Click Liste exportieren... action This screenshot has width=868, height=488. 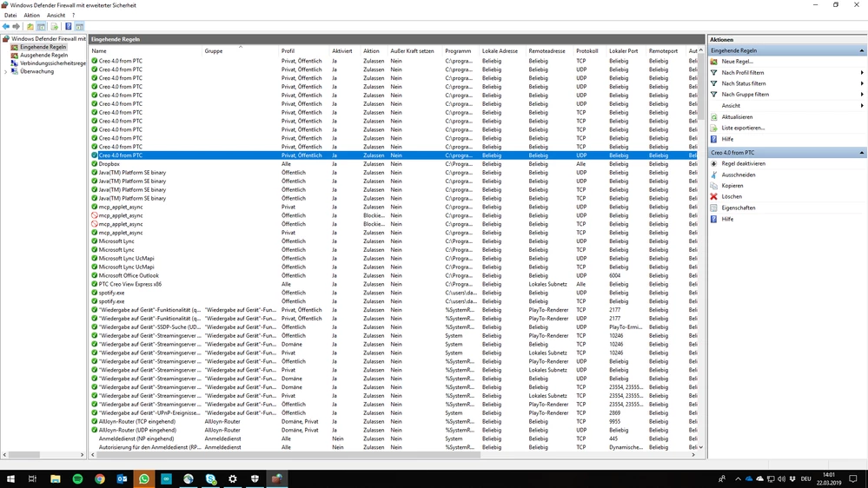743,128
